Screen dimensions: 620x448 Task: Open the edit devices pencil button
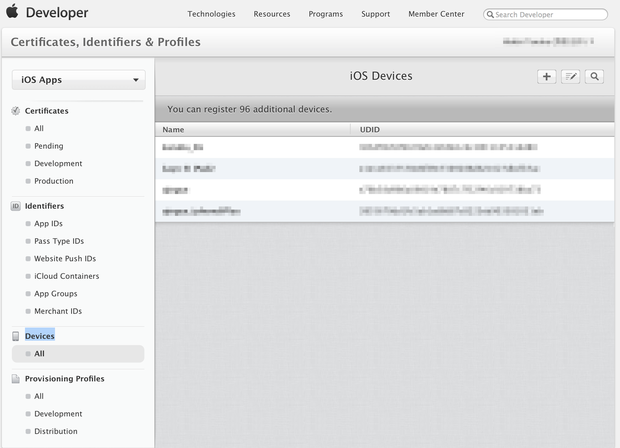tap(570, 76)
